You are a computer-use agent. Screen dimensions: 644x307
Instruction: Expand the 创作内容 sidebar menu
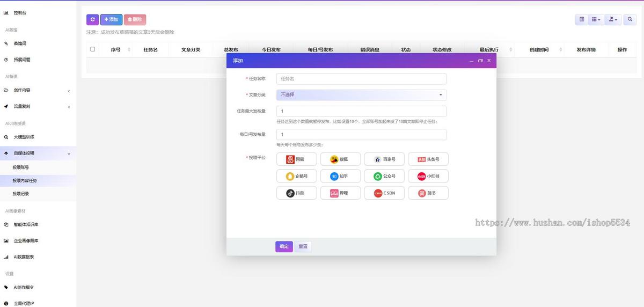[x=38, y=90]
